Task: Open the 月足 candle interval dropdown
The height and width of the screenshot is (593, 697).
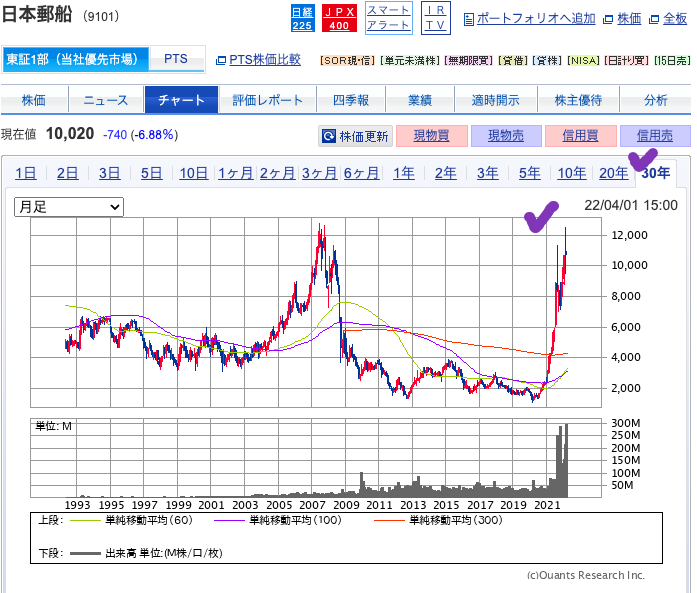Action: click(x=69, y=207)
